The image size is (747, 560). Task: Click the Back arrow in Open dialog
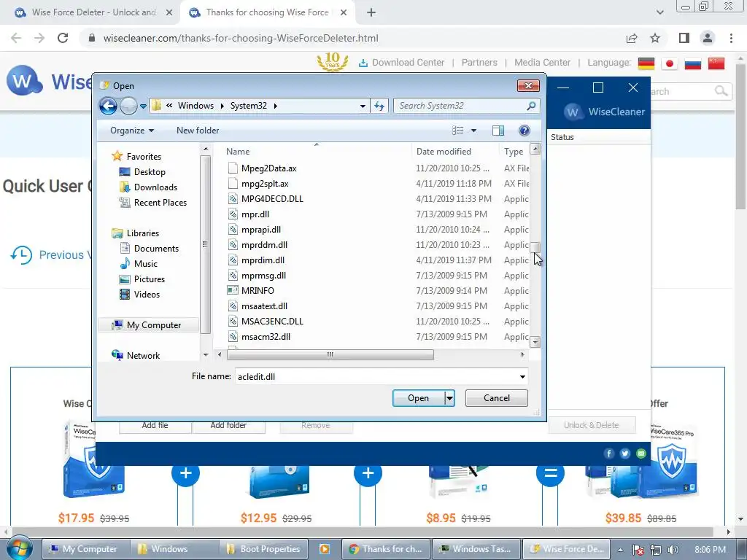[108, 106]
